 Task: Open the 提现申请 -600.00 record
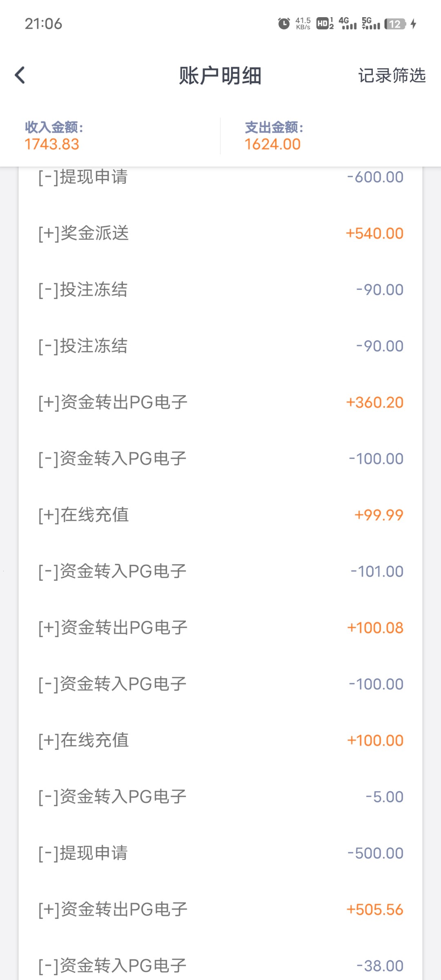click(220, 177)
